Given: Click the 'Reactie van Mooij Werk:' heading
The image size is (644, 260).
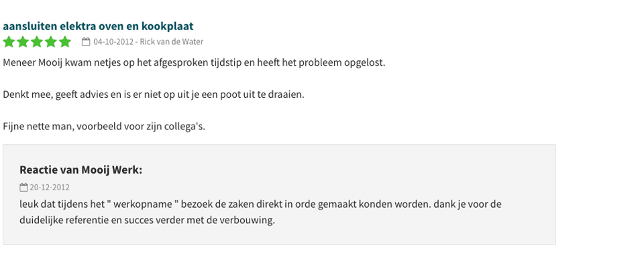Looking at the screenshot, I should click(81, 170).
